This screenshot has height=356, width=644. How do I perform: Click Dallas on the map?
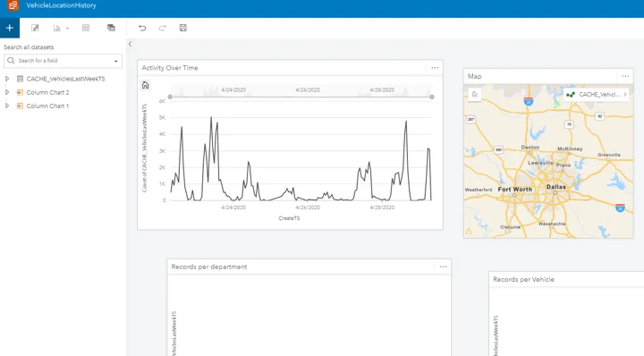(x=556, y=187)
